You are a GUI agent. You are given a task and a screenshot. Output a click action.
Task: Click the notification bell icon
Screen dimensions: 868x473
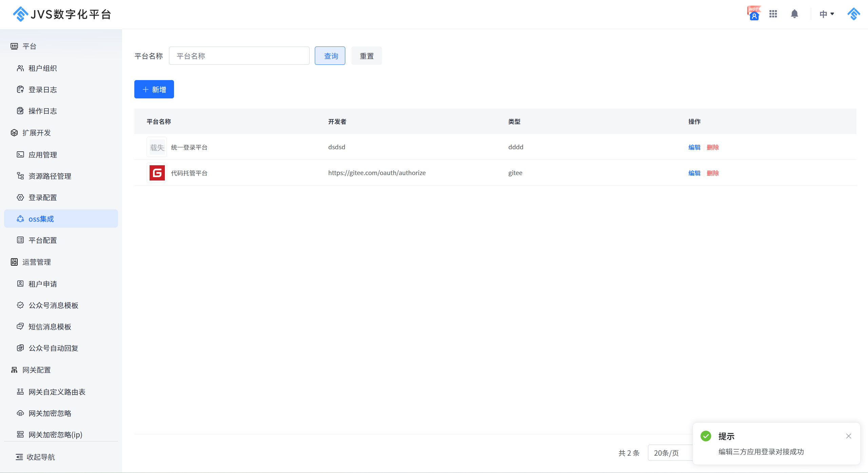click(794, 14)
